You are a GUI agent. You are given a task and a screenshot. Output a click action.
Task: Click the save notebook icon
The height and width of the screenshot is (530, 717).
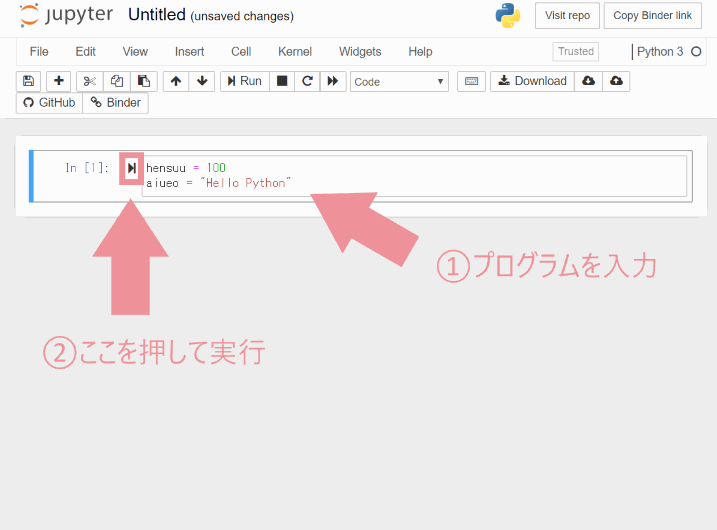tap(28, 81)
